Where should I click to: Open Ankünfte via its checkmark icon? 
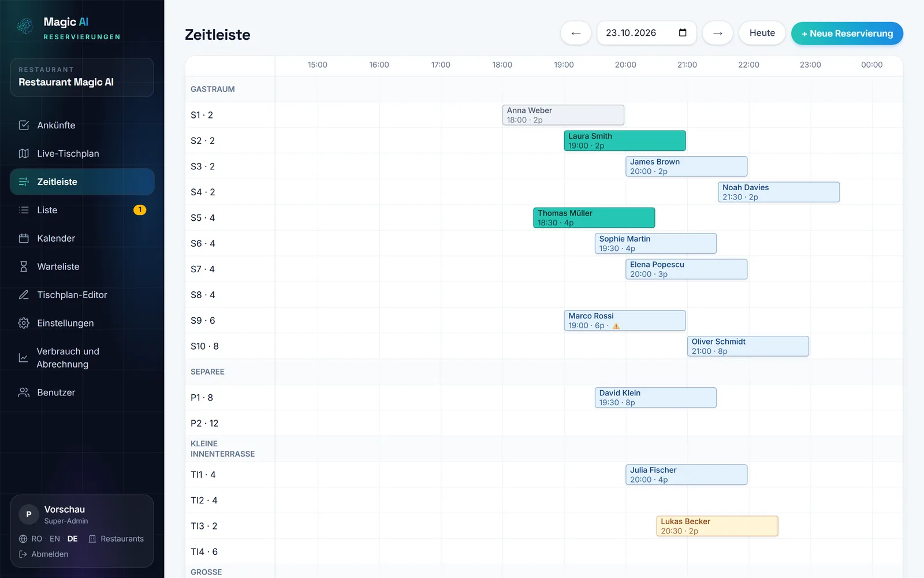24,125
